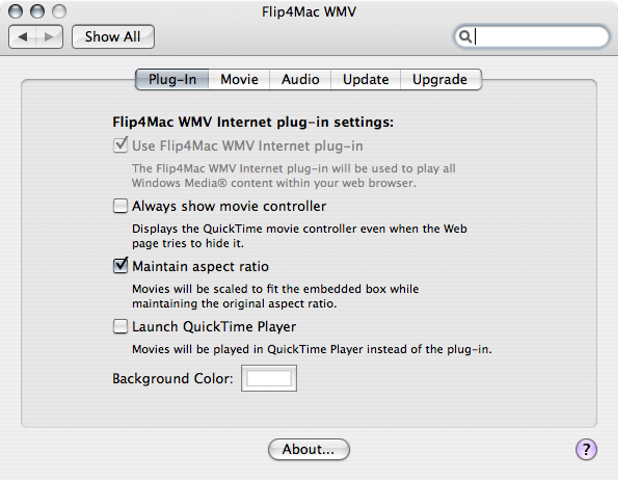Click the About... button
618x480 pixels.
coord(308,449)
